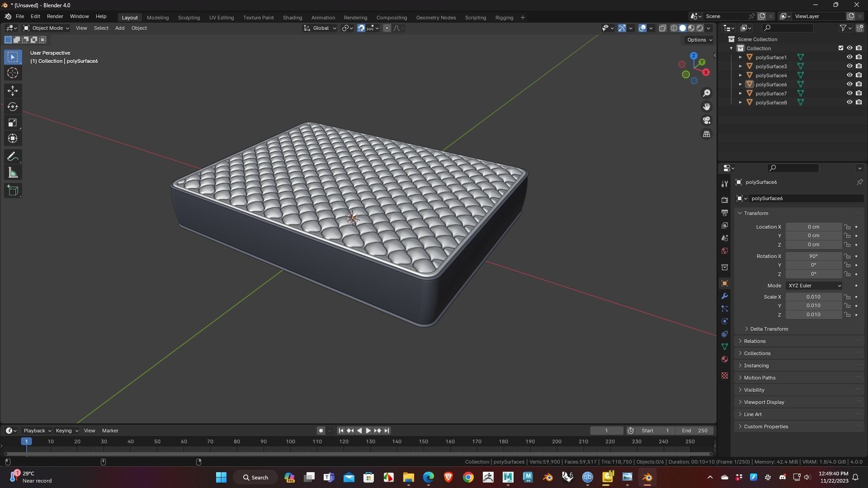Toggle Collection exclude checkbox in outliner

(x=841, y=48)
